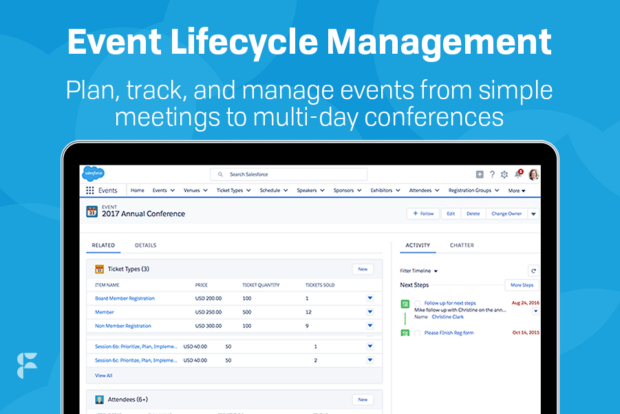Open Session 6b: Prioritize, Plan link
This screenshot has width=620, height=414.
pos(136,347)
